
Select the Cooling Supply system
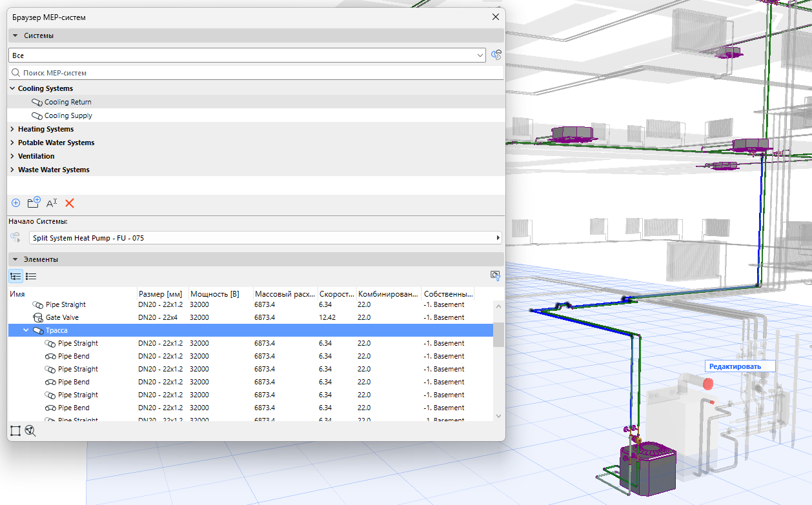click(68, 115)
